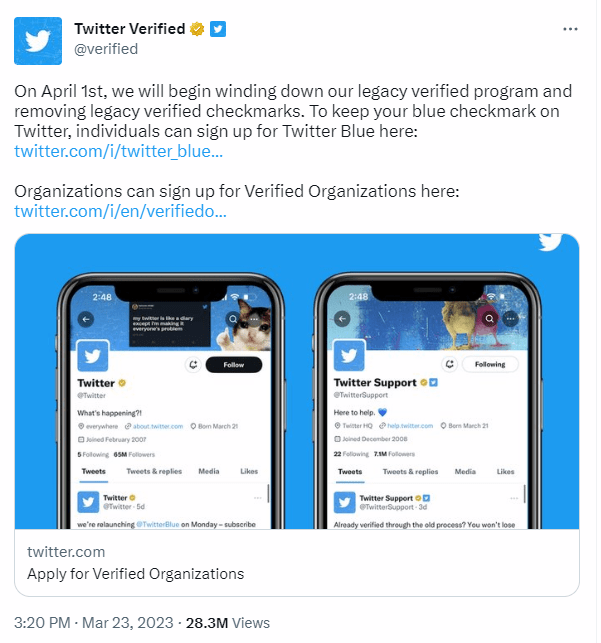
Task: Click the Twitter Verified display name
Action: (130, 29)
